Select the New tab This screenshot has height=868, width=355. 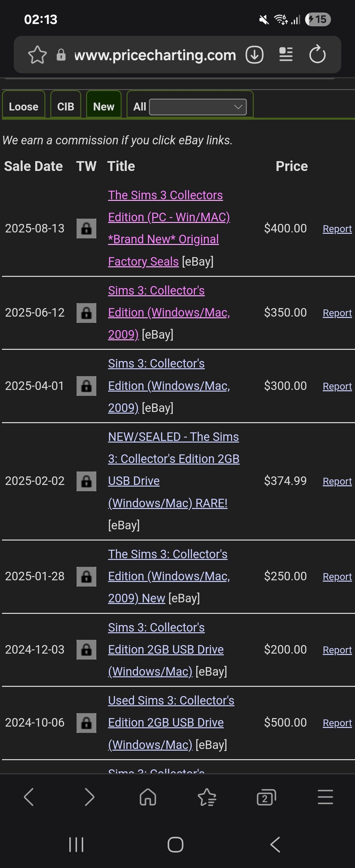(x=104, y=107)
